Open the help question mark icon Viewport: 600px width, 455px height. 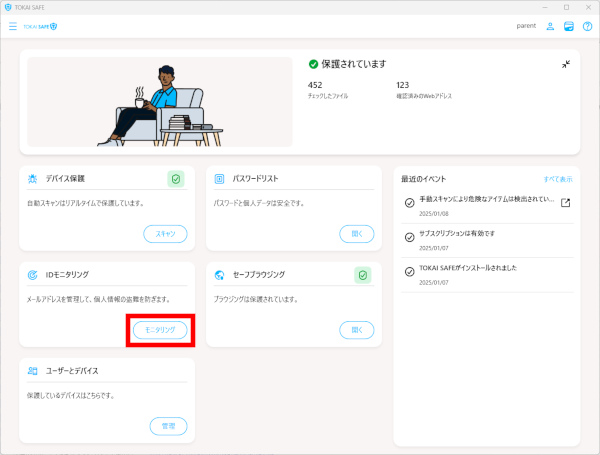(587, 26)
